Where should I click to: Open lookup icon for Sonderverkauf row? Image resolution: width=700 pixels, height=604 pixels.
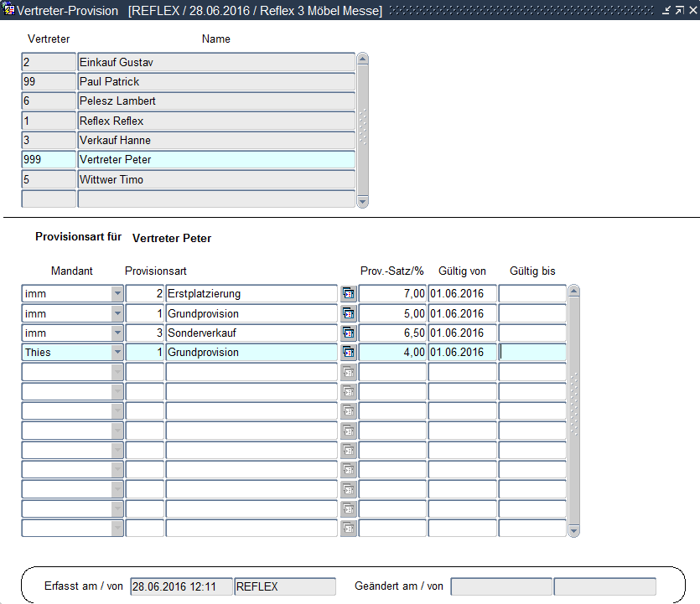[349, 333]
